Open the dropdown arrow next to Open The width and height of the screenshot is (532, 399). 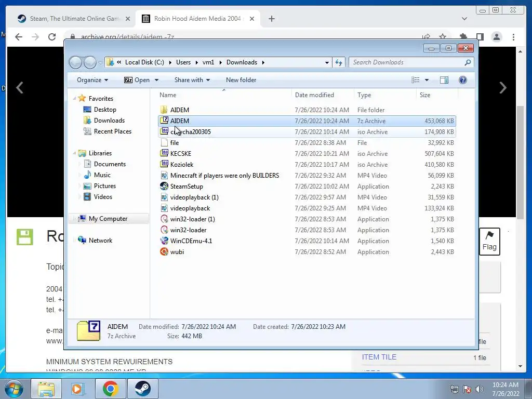(156, 79)
